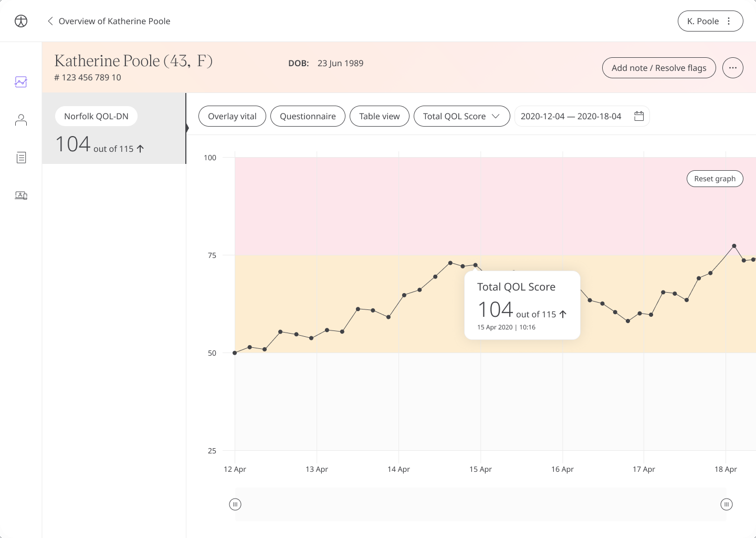Click the DOB value 23 Jun 1989
This screenshot has height=538, width=756.
(x=340, y=63)
